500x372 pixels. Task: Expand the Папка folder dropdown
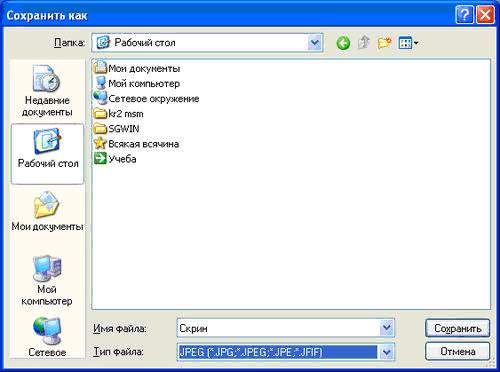pos(315,43)
